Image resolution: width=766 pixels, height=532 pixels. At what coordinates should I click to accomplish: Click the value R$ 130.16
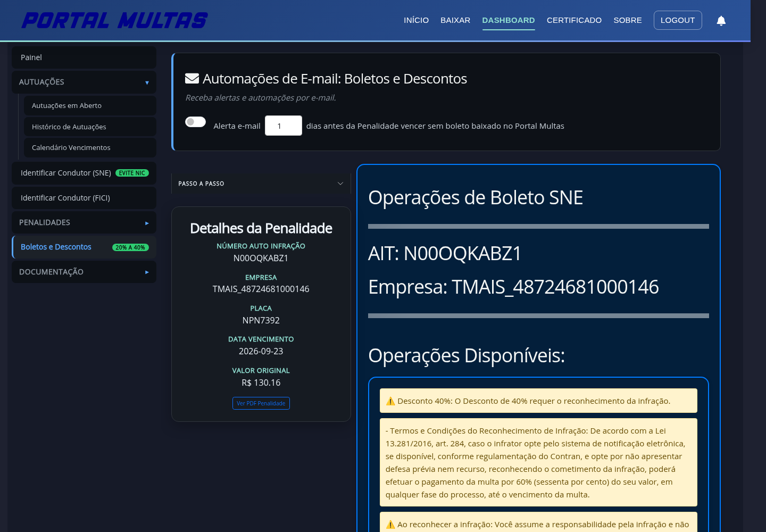(x=261, y=383)
